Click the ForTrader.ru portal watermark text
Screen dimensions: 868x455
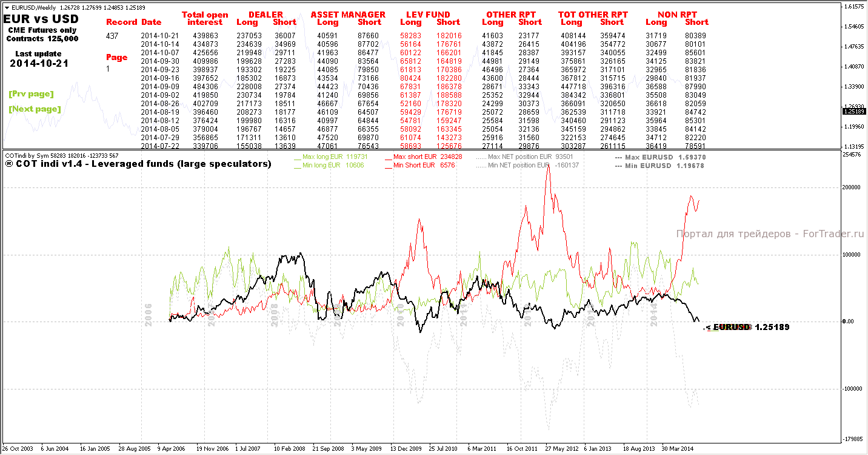(769, 234)
